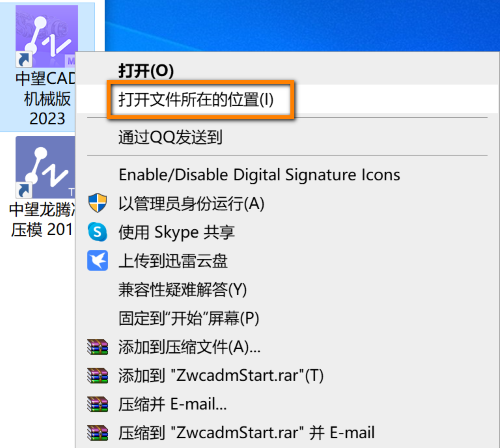
Task: Click the 迅雷云盘 bird icon
Action: [97, 260]
